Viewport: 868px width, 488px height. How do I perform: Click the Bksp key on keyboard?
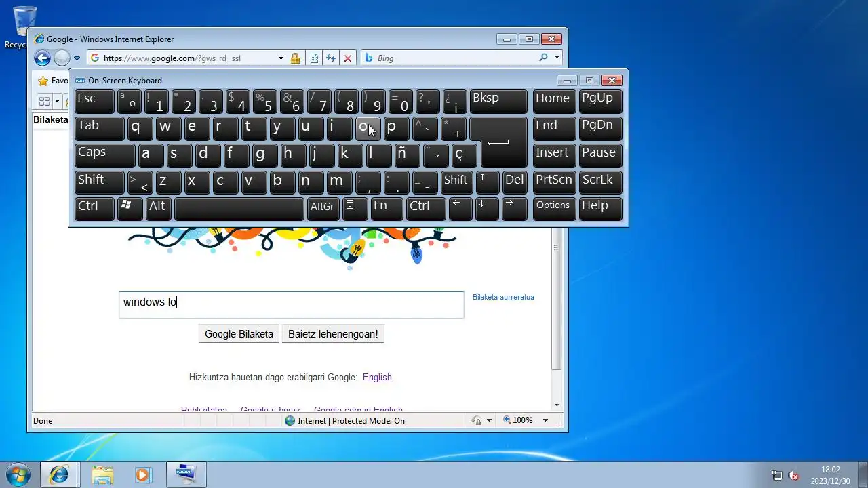tap(498, 101)
